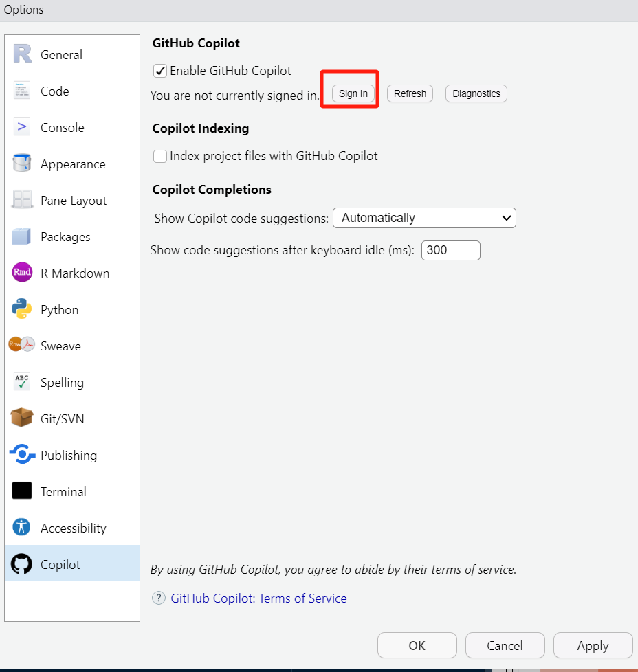Click the General R logo icon
This screenshot has height=672, width=638.
(x=22, y=54)
